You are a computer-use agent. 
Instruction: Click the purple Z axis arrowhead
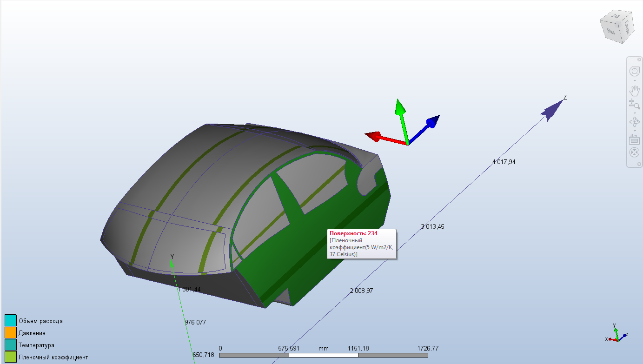coord(552,111)
